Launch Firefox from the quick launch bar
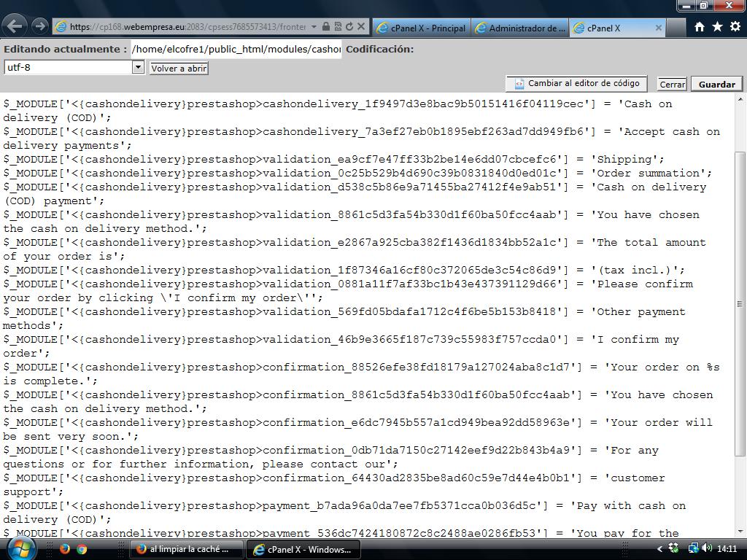Viewport: 747px width, 560px height. pyautogui.click(x=64, y=549)
